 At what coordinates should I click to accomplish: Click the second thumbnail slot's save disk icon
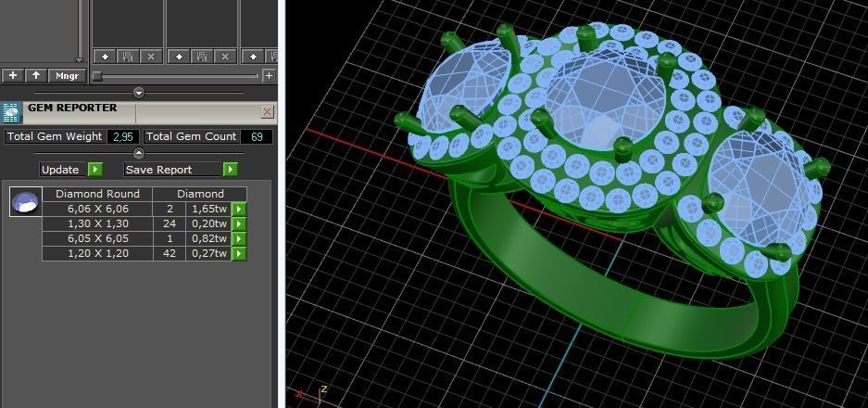(202, 56)
